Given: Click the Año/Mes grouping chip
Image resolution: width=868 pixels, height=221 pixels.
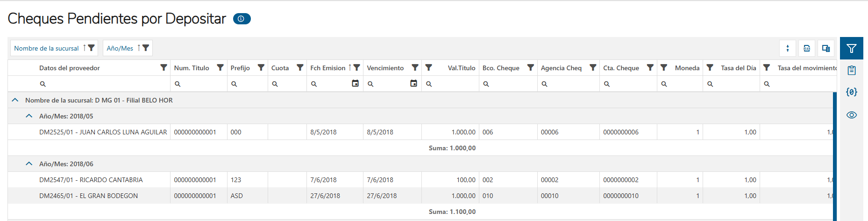Looking at the screenshot, I should pyautogui.click(x=120, y=48).
